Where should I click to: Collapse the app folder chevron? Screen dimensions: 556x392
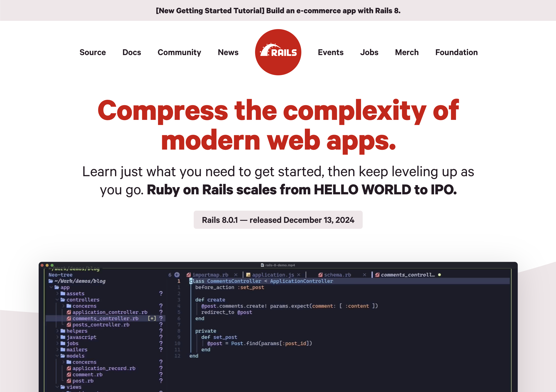(51, 287)
